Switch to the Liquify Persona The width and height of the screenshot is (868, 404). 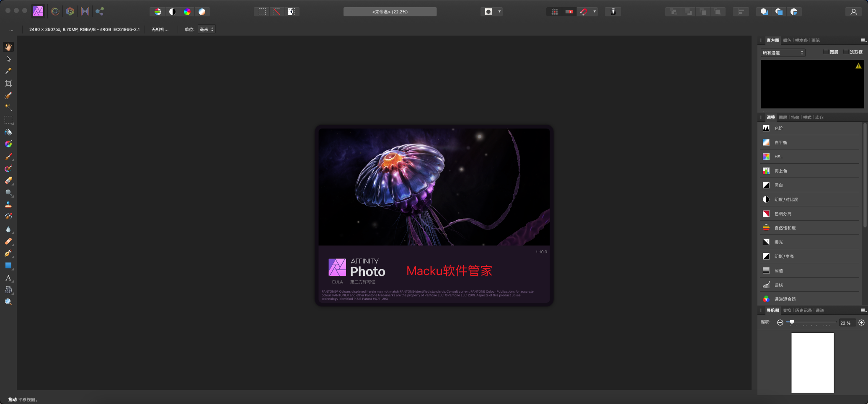coord(55,11)
